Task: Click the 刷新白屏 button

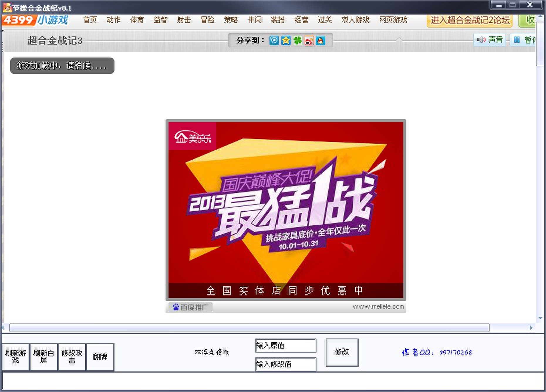Action: [43, 357]
